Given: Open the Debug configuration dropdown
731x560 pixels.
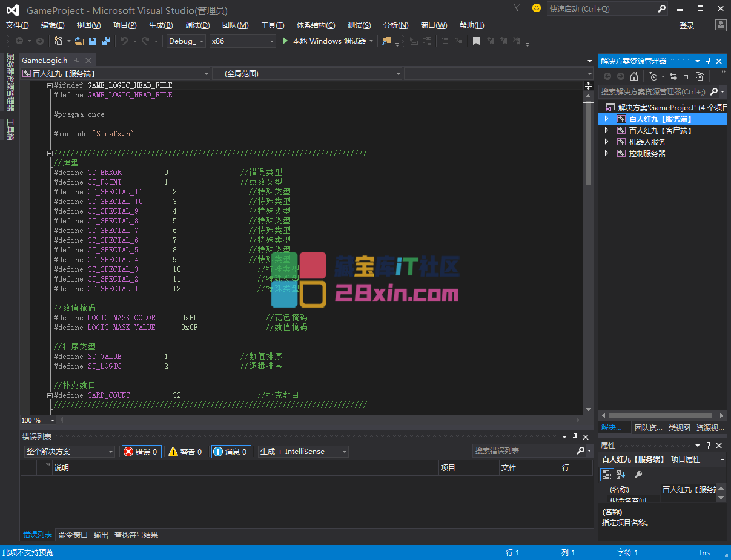Looking at the screenshot, I should click(187, 41).
